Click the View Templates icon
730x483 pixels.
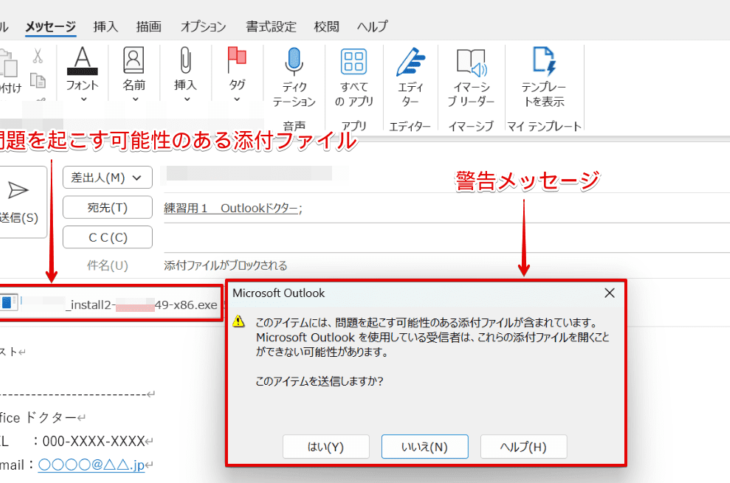point(543,64)
